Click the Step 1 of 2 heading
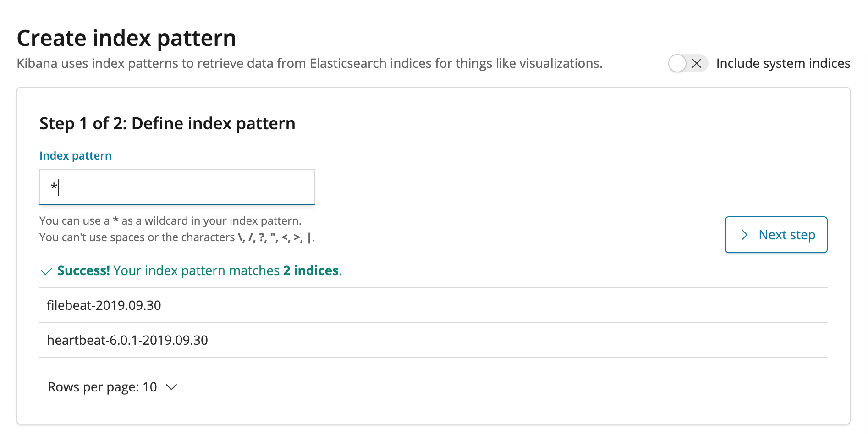The width and height of the screenshot is (868, 441). [x=167, y=123]
